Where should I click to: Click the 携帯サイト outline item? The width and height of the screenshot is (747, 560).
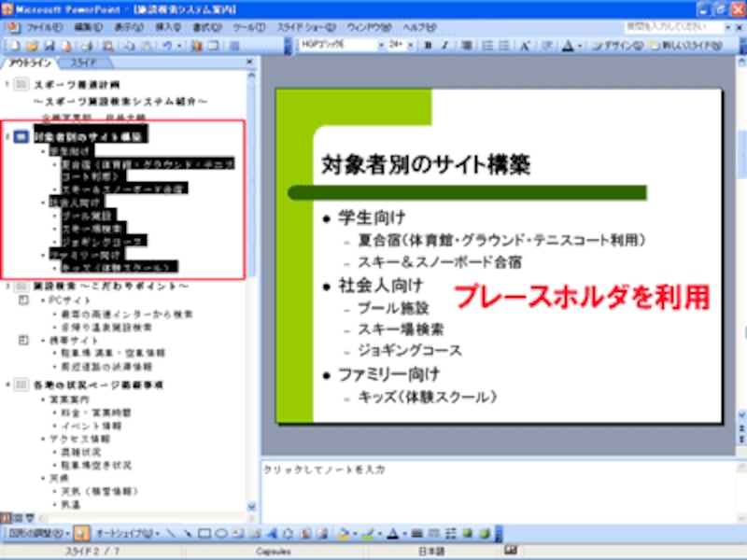pos(74,341)
